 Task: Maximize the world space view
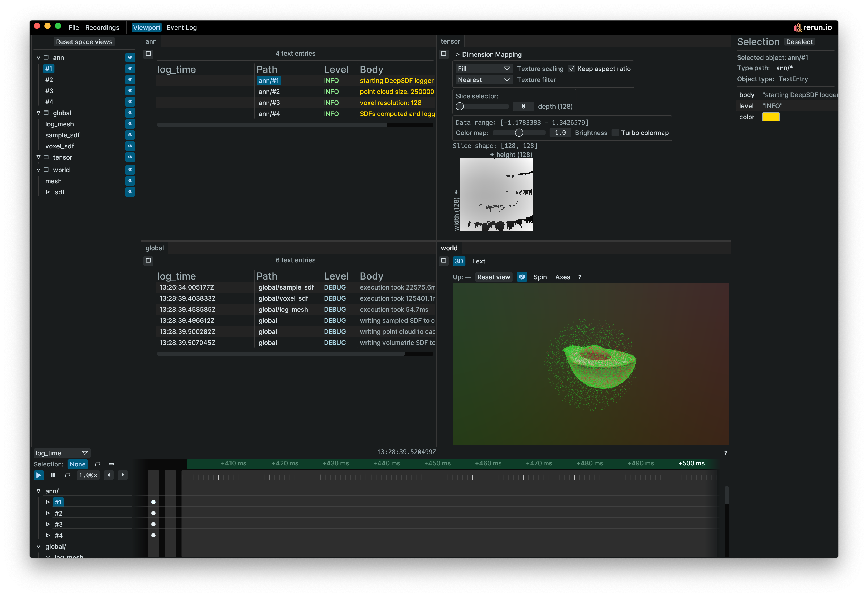tap(443, 260)
